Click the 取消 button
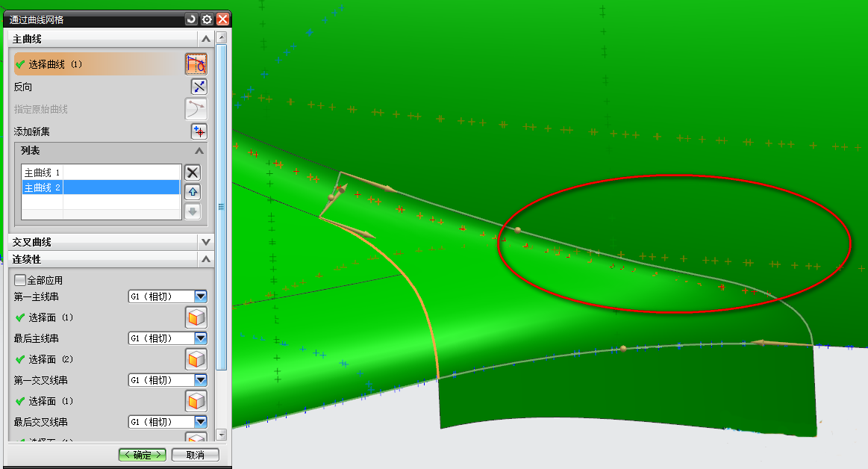 click(x=195, y=455)
